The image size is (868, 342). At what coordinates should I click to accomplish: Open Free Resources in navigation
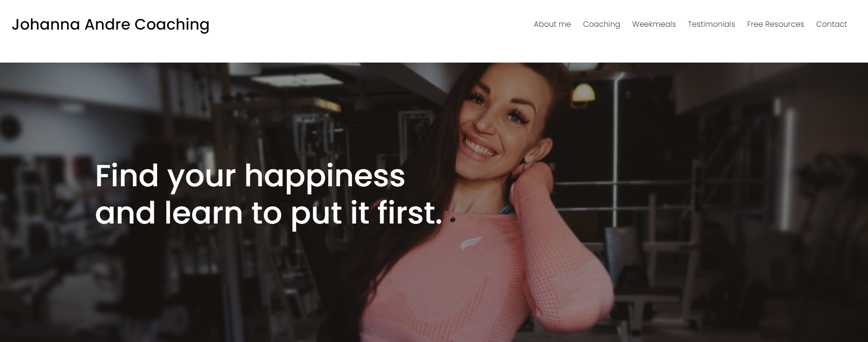(x=775, y=24)
